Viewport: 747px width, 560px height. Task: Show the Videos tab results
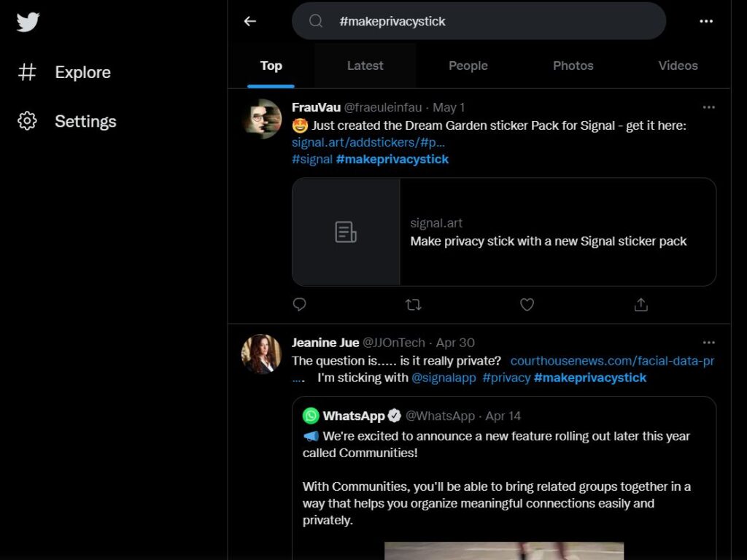(678, 66)
